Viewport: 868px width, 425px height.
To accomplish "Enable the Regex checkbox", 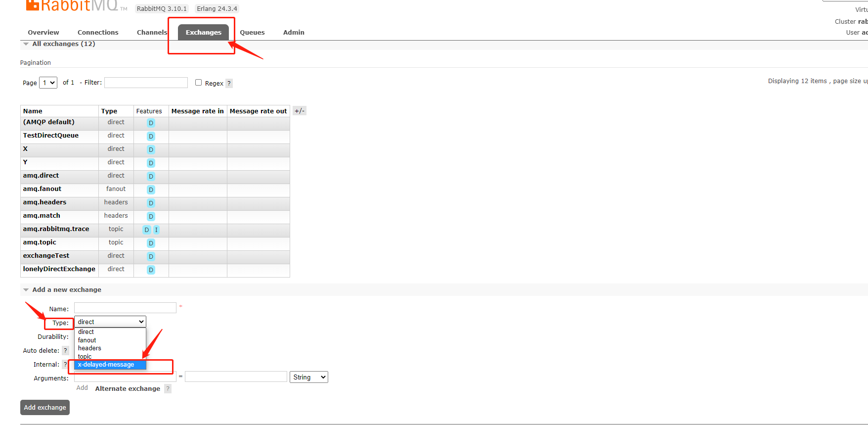I will (x=198, y=83).
